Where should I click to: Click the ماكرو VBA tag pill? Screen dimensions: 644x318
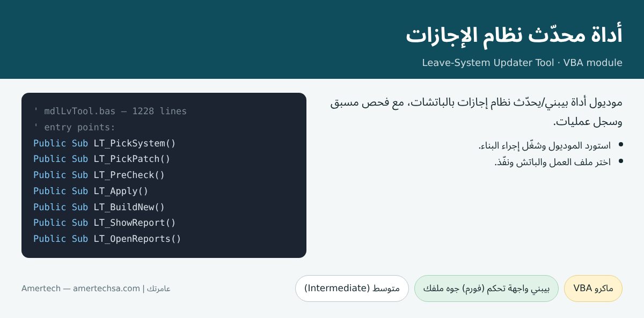[593, 289]
